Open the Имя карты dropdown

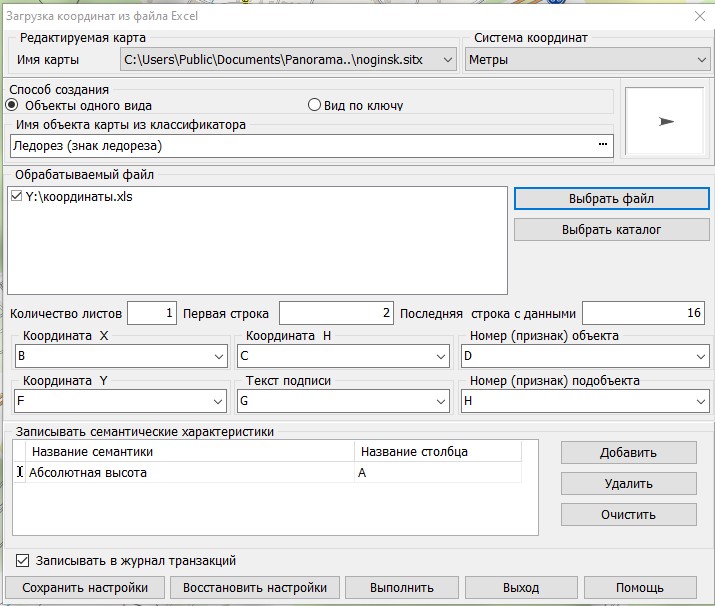pyautogui.click(x=288, y=60)
